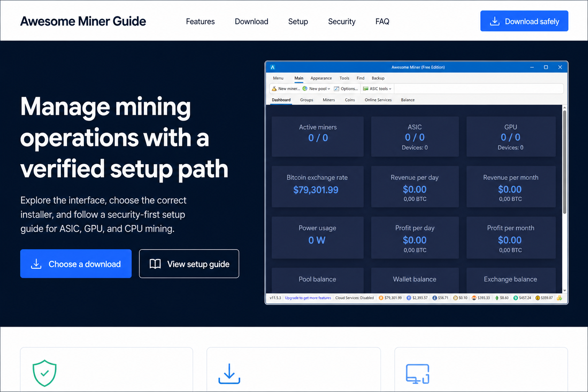Open the Backup ribbon tab
588x392 pixels.
378,78
